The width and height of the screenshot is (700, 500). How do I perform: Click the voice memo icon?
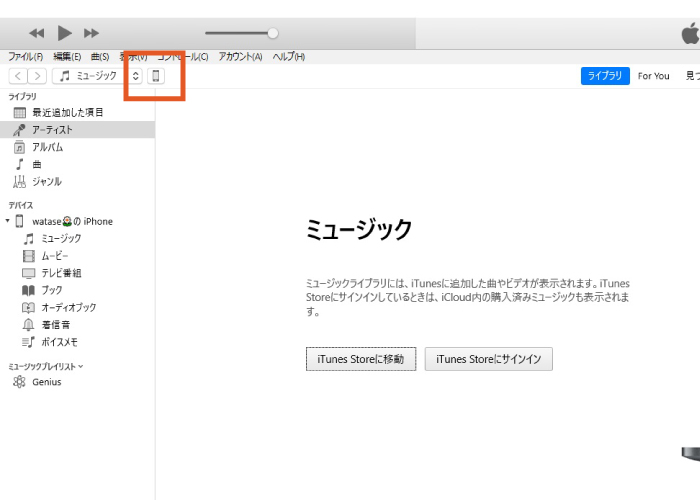tap(28, 342)
